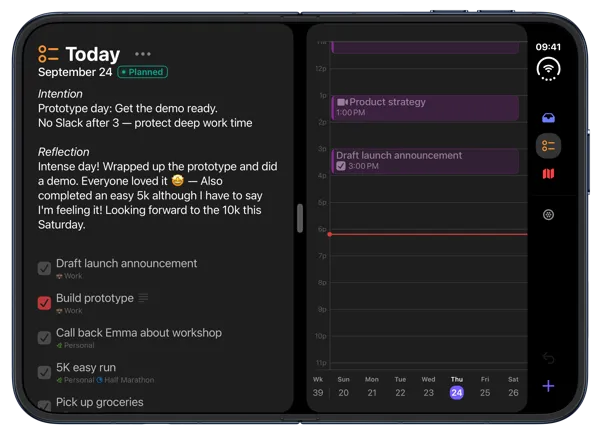Click the reflection paragraph starting 'Intense day!'
Screen dimensions: 600x436
click(x=158, y=196)
